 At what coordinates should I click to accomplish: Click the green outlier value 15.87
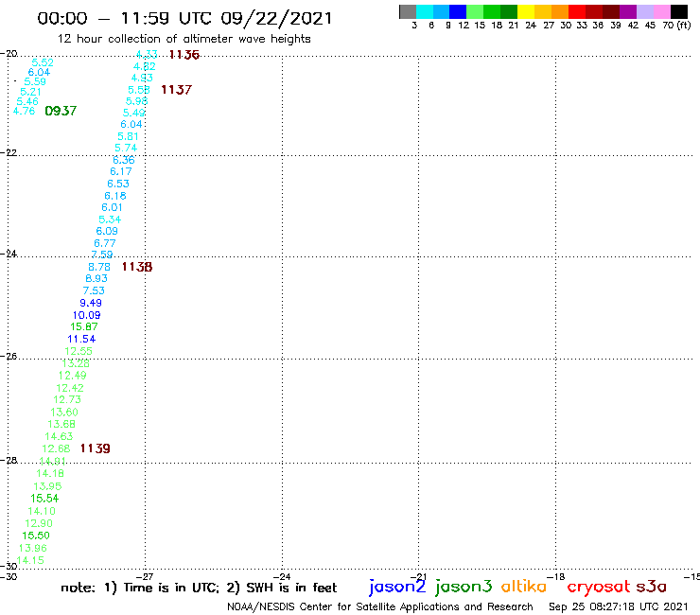pos(84,326)
